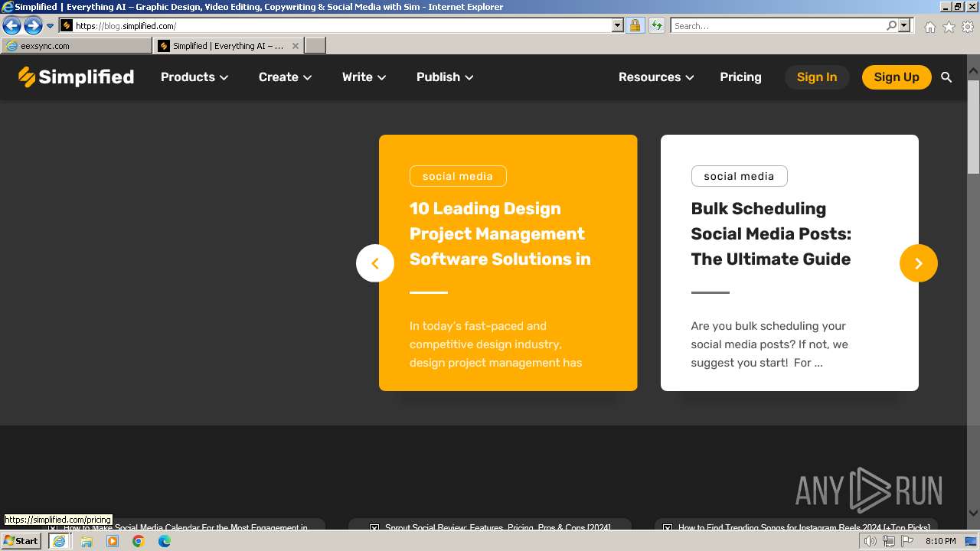980x551 pixels.
Task: Open the Windows Start button
Action: click(21, 541)
